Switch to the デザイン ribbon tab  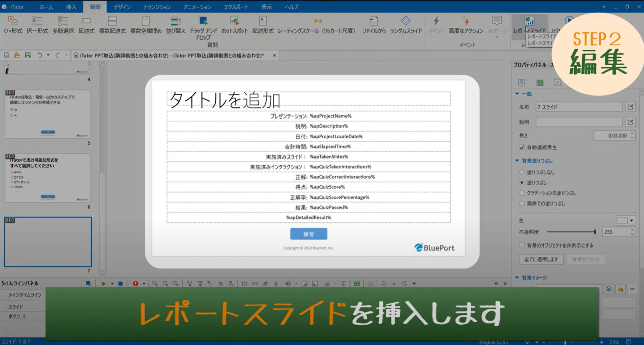[121, 7]
